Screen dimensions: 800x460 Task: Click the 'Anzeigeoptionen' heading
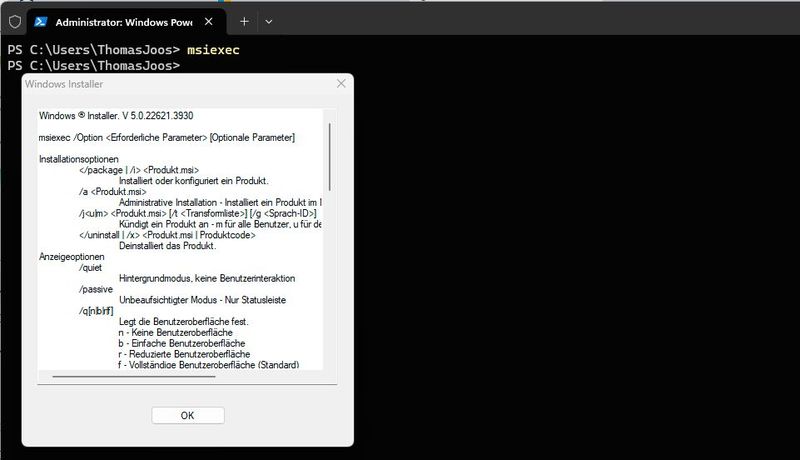[x=71, y=257]
